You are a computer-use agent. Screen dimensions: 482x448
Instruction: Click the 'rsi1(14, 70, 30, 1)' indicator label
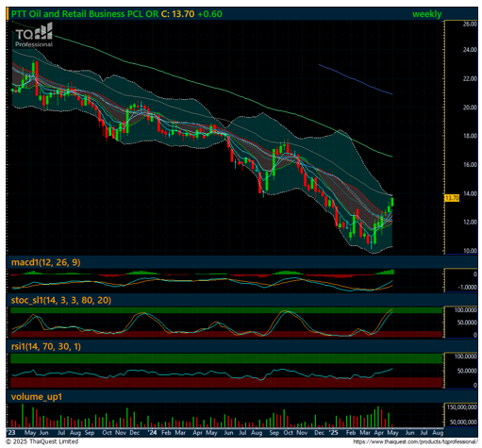[46, 346]
